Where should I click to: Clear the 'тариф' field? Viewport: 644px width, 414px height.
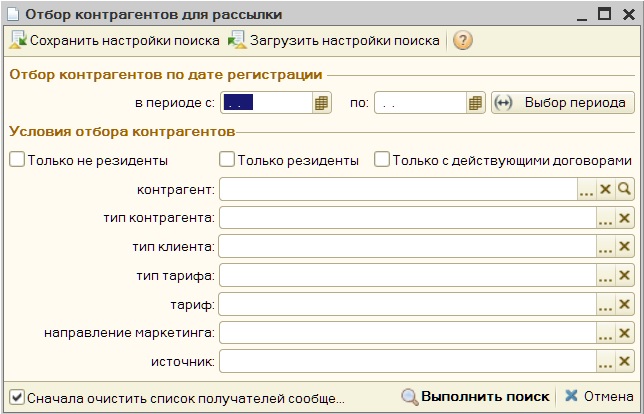tap(624, 304)
